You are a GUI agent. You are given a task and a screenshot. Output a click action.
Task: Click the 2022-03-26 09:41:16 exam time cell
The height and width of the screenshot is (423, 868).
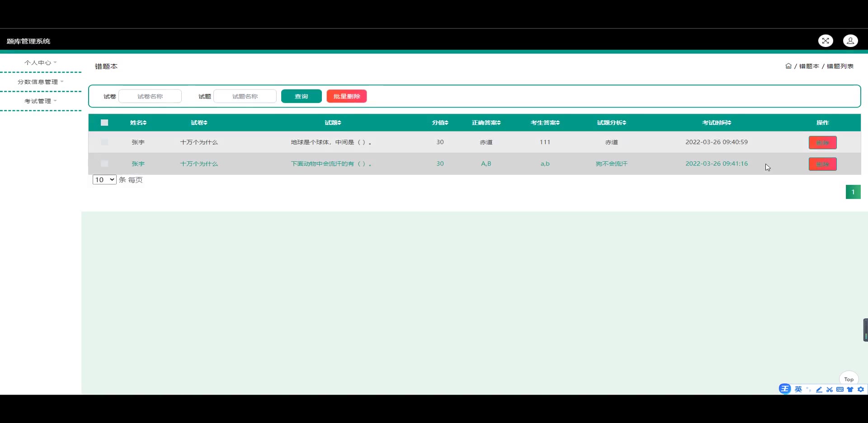coord(717,164)
